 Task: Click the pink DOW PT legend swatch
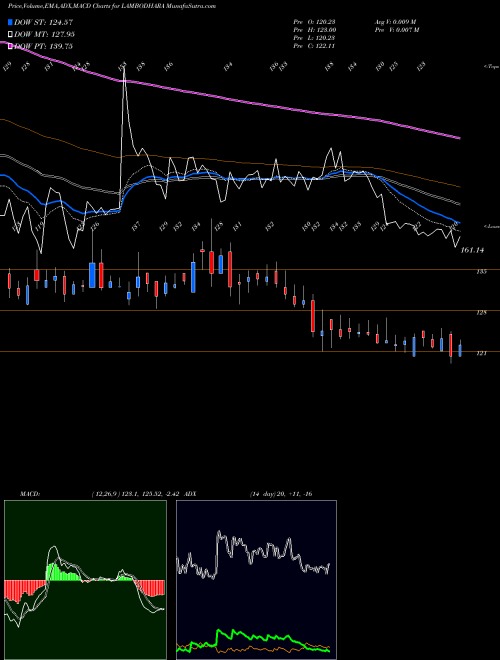click(10, 46)
